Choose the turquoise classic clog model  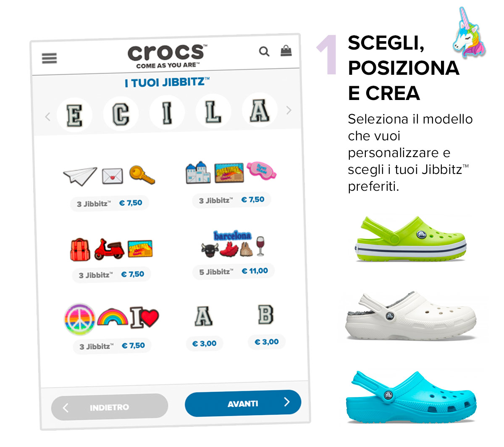point(412,397)
